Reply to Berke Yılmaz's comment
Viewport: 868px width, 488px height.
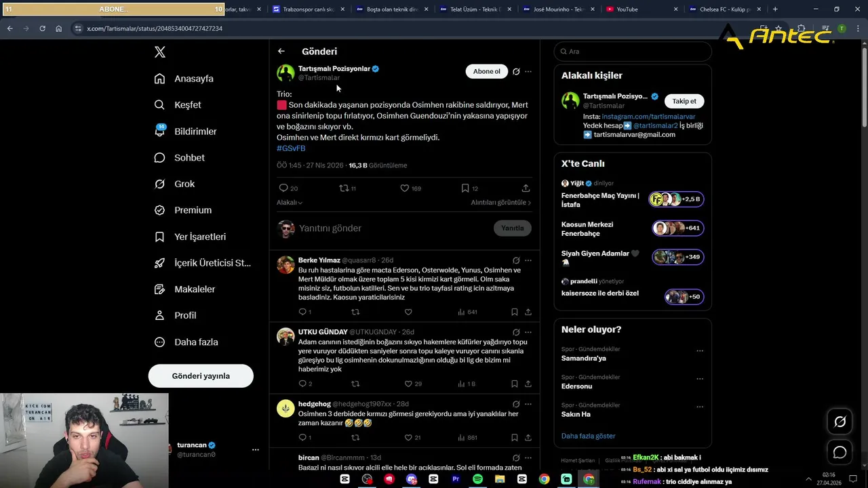[303, 312]
